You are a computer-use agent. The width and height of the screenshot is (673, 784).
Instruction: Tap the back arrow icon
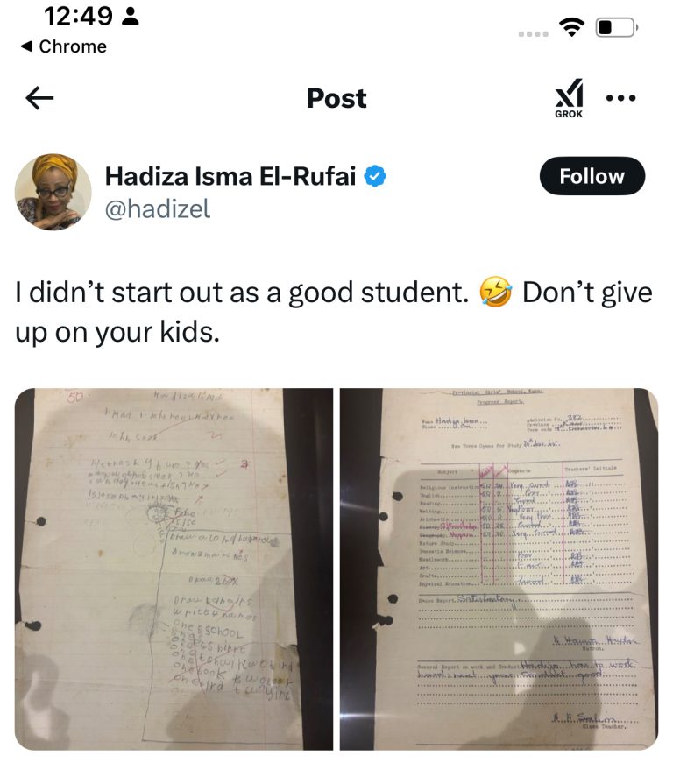click(39, 98)
